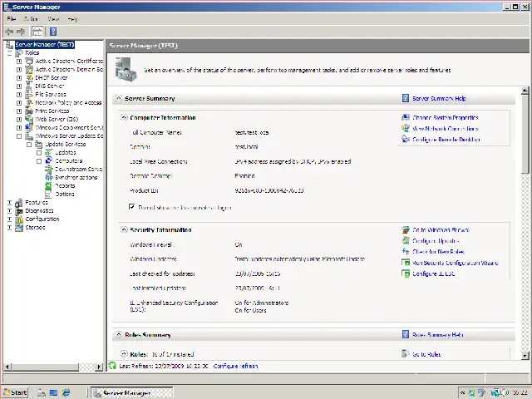The height and width of the screenshot is (399, 532).
Task: Collapse the Computer Information section
Action: tap(124, 117)
